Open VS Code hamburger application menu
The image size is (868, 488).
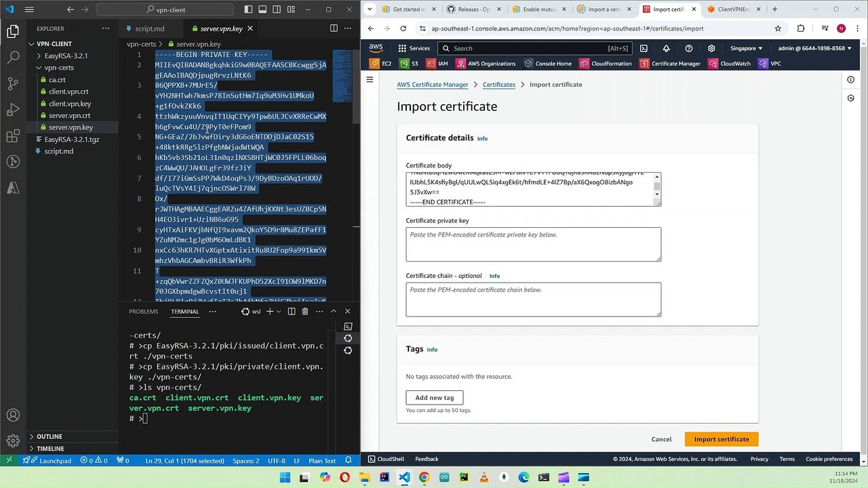point(29,9)
